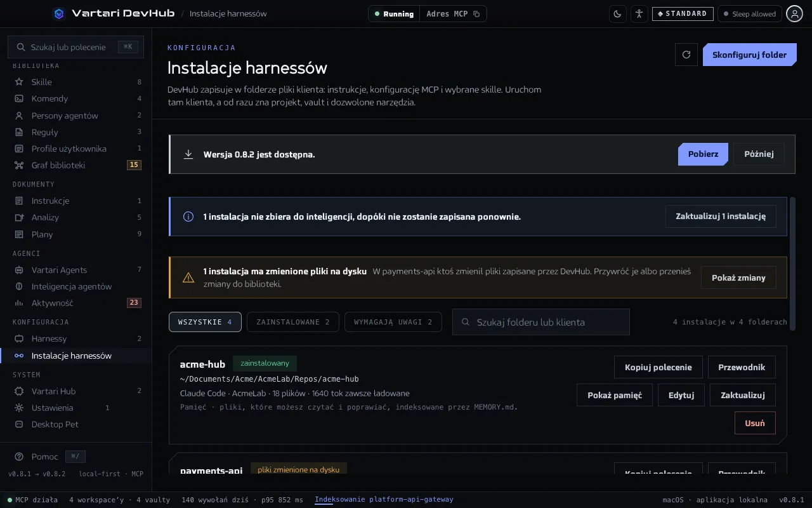Click the refresh installations icon button
812x508 pixels.
686,55
